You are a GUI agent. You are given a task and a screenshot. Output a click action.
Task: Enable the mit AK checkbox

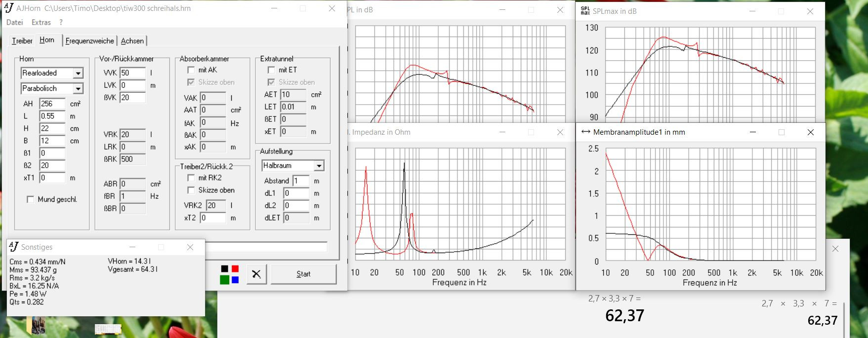click(191, 70)
